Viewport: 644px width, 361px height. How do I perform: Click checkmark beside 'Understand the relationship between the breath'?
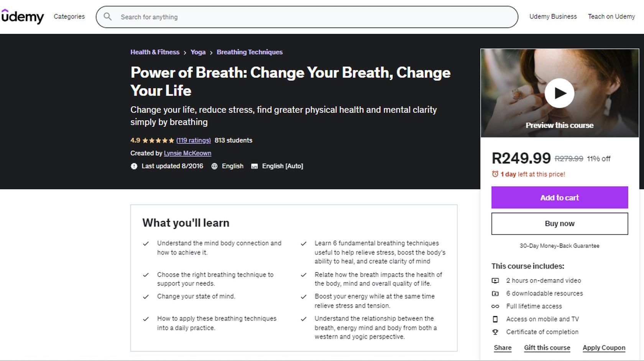click(304, 319)
